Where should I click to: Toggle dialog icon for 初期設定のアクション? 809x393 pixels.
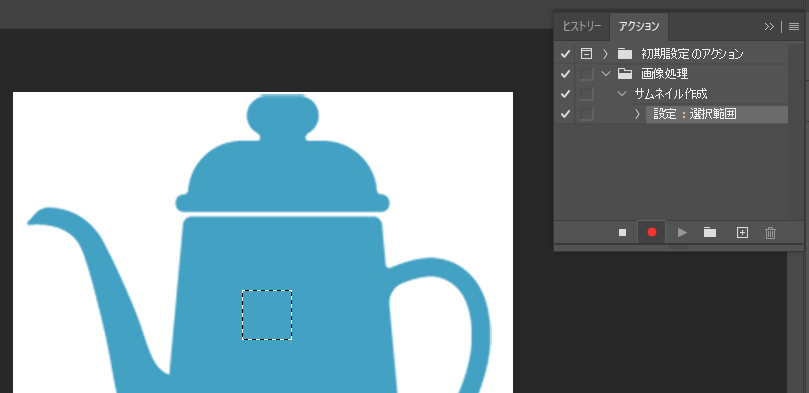point(586,54)
